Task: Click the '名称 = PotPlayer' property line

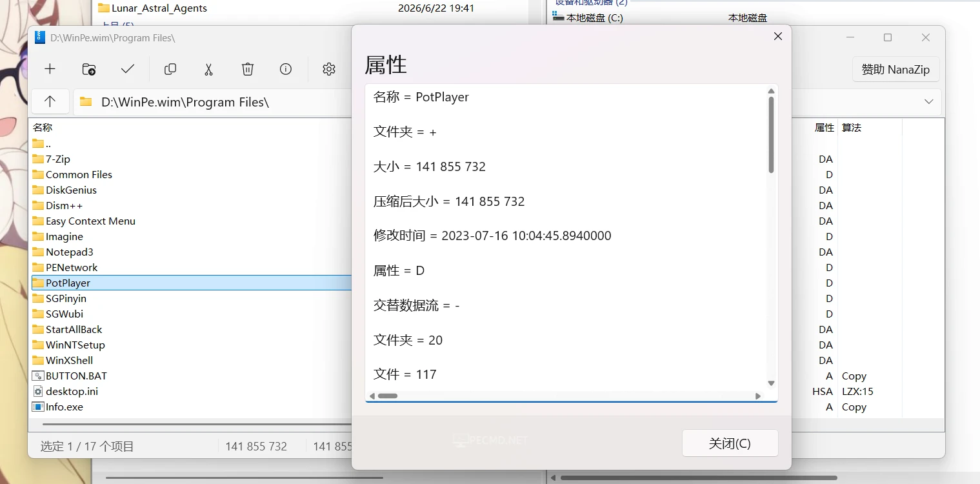Action: [421, 97]
